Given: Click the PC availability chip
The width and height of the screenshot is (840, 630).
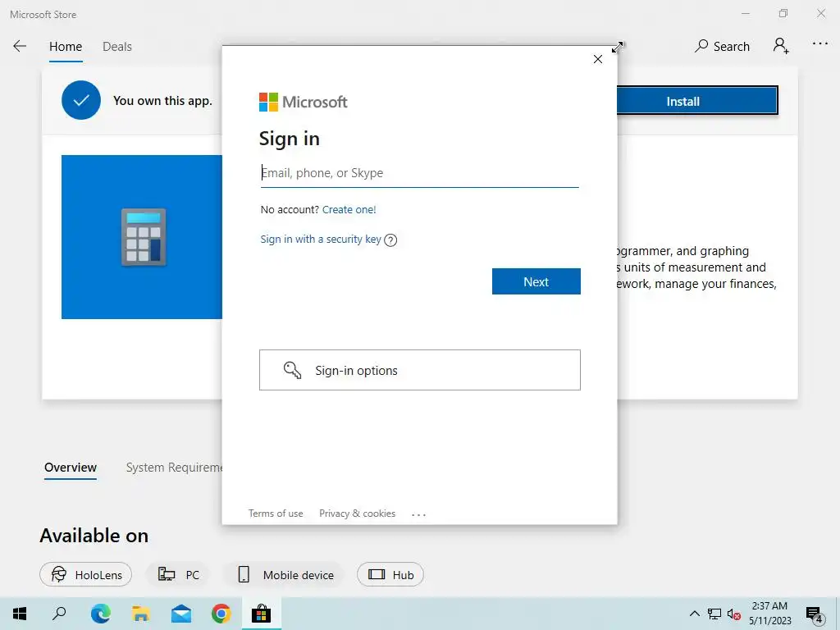Looking at the screenshot, I should pyautogui.click(x=178, y=575).
